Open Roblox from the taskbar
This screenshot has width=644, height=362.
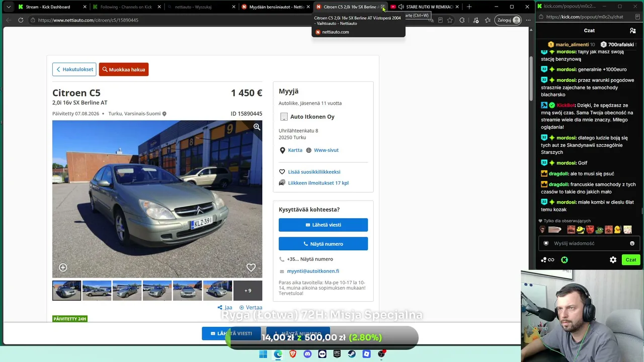pyautogui.click(x=367, y=354)
